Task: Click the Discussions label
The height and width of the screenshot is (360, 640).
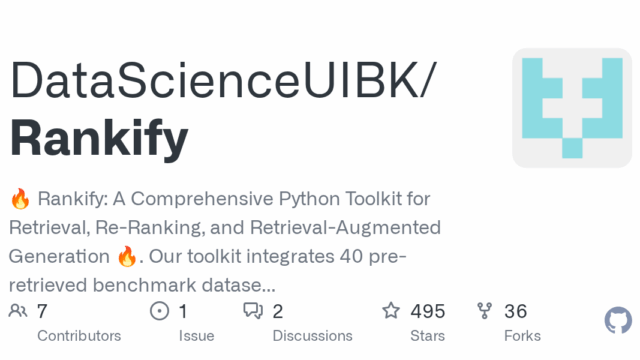Action: point(312,336)
